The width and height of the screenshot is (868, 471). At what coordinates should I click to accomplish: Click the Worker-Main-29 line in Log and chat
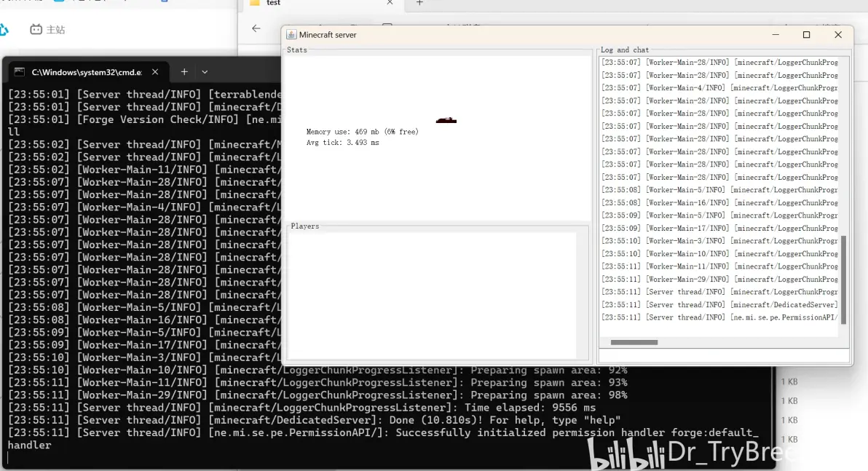click(x=719, y=279)
